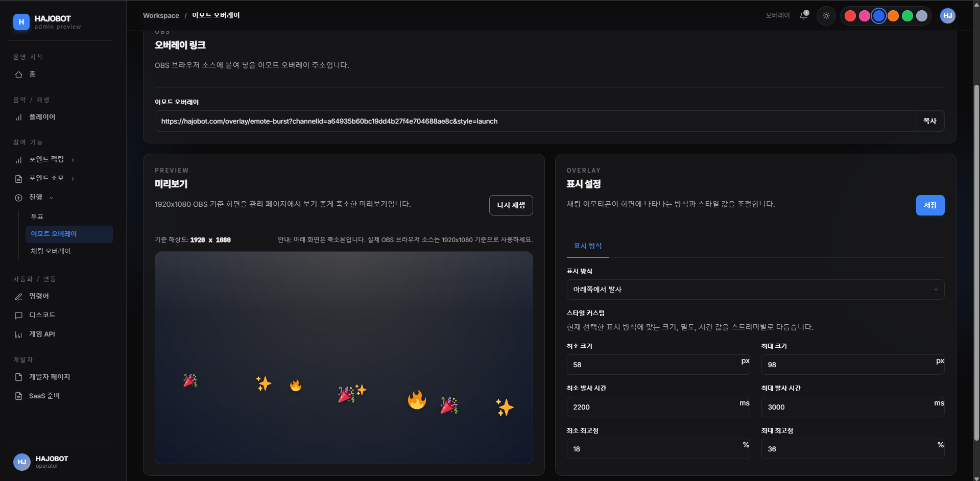The width and height of the screenshot is (980, 481).
Task: Click the 최소 크기 input field
Action: tap(658, 365)
